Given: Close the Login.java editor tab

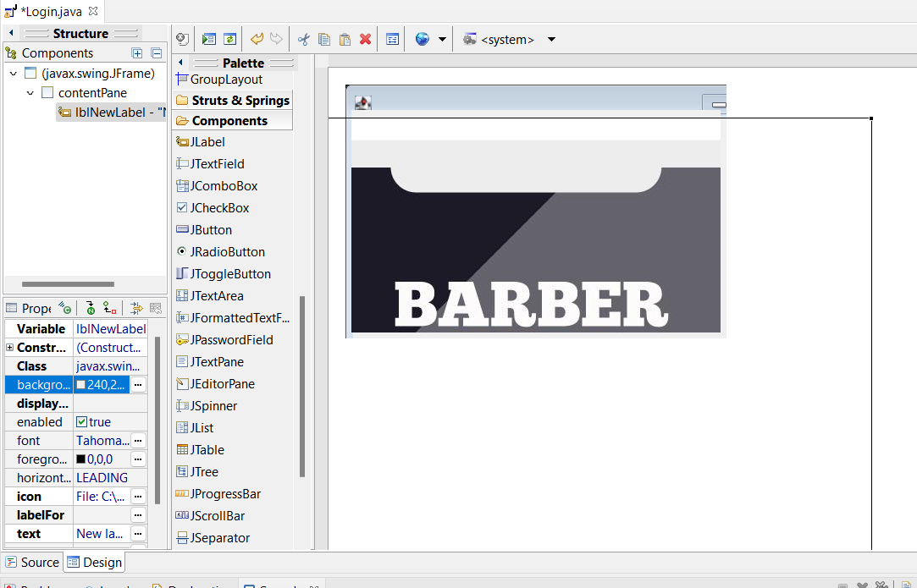Looking at the screenshot, I should [93, 10].
